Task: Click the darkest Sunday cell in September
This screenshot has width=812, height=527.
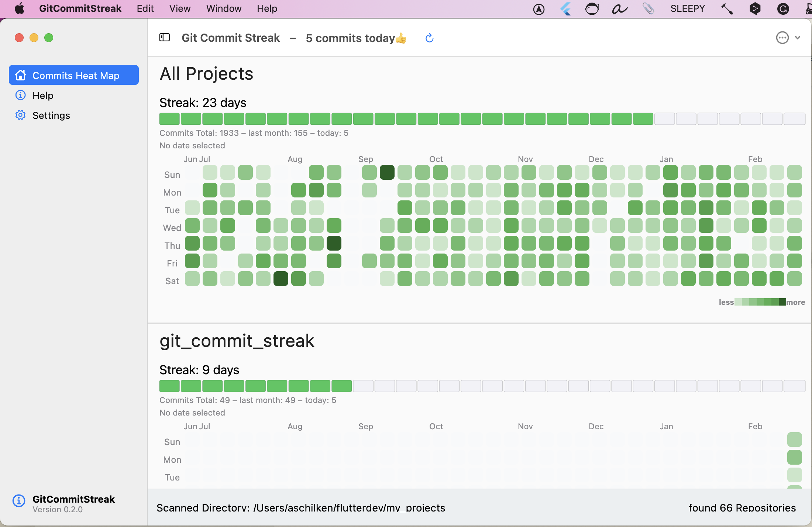Action: coord(387,172)
